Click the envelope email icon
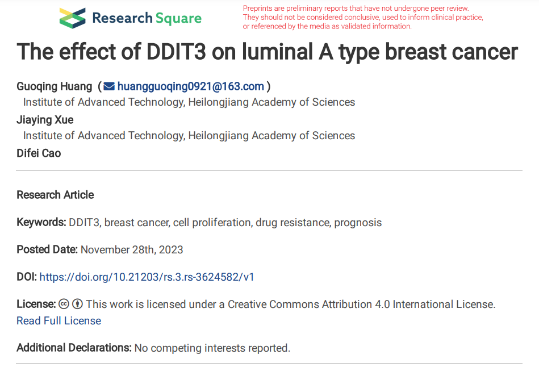This screenshot has height=392, width=539. pos(109,86)
